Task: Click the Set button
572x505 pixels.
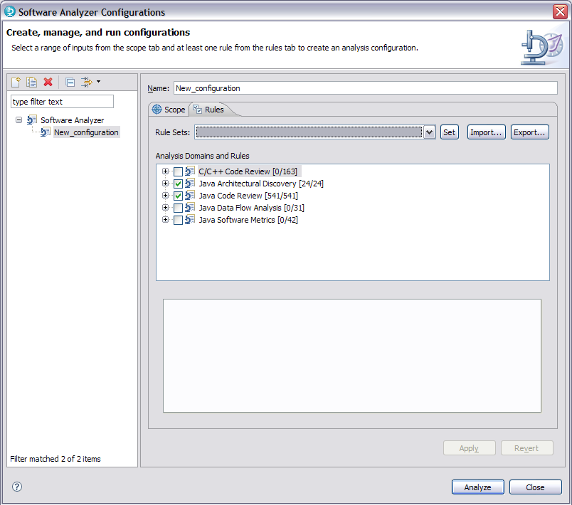Action: (x=449, y=132)
